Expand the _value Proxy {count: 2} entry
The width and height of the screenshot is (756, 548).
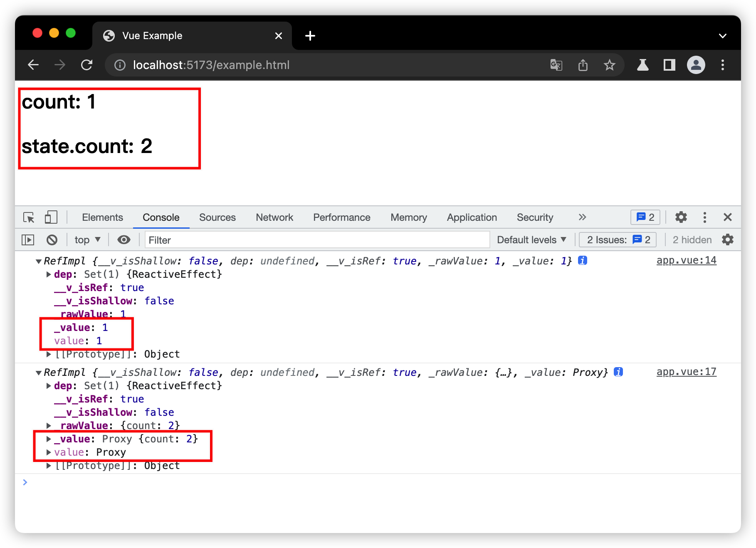click(49, 439)
